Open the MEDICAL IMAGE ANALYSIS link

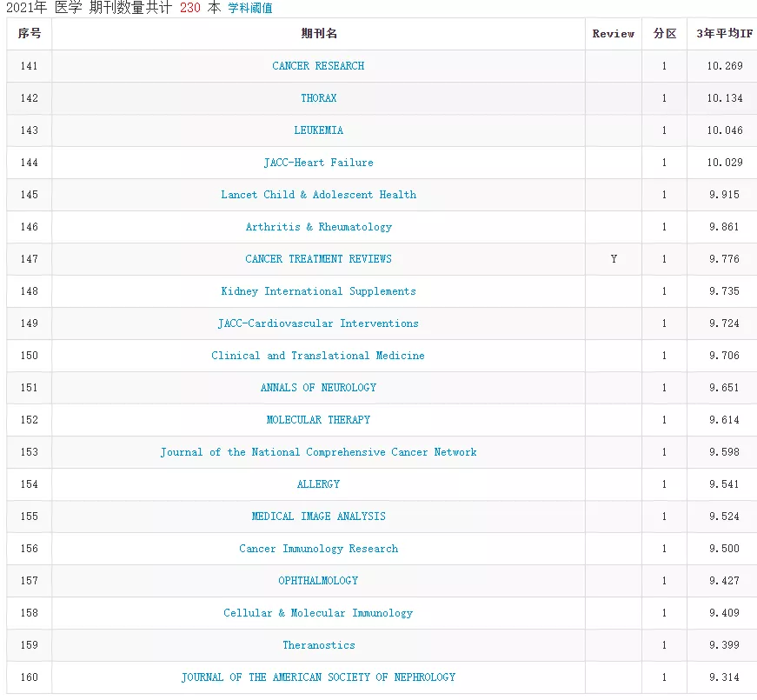(x=318, y=517)
